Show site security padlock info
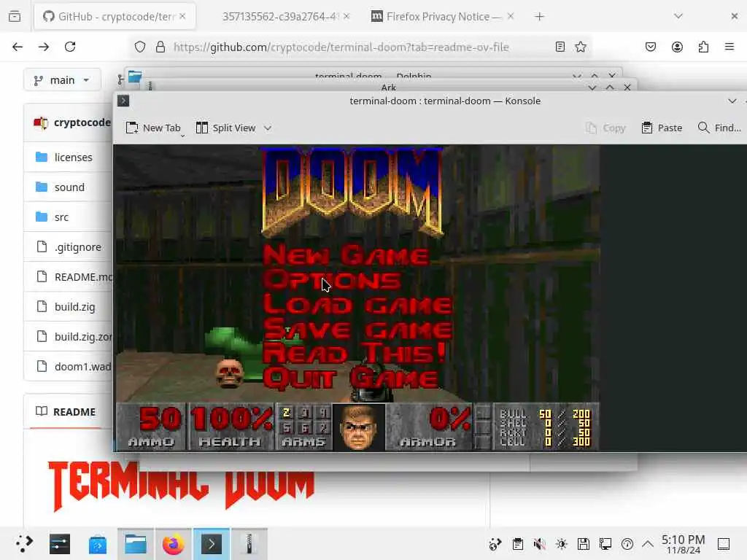This screenshot has width=747, height=560. click(x=160, y=47)
